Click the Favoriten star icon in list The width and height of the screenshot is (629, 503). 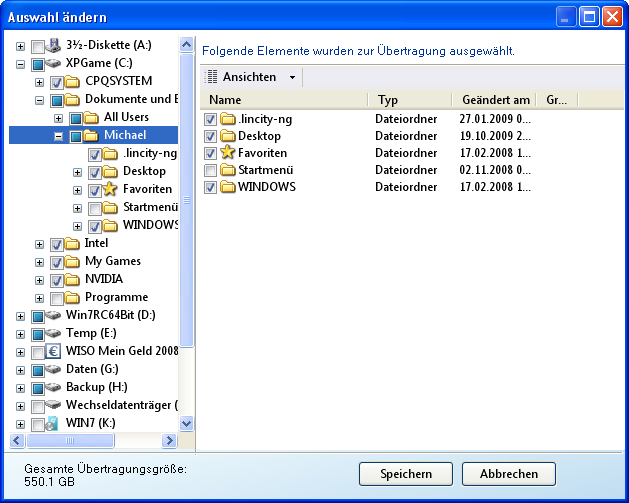[x=227, y=152]
